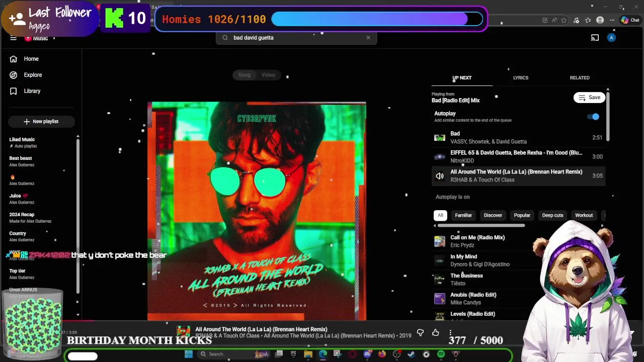Click the filter chips horizontal scrollbar

coord(481,225)
